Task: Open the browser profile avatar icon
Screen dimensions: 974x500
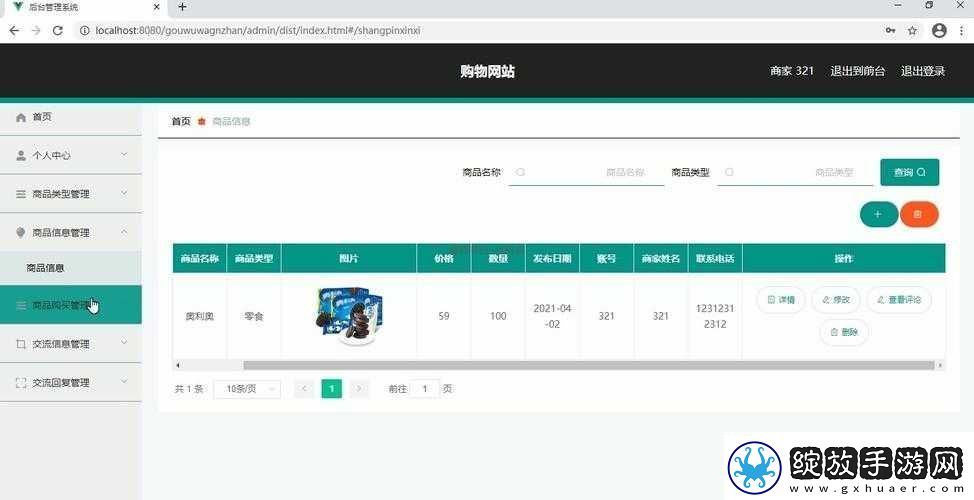Action: [939, 30]
